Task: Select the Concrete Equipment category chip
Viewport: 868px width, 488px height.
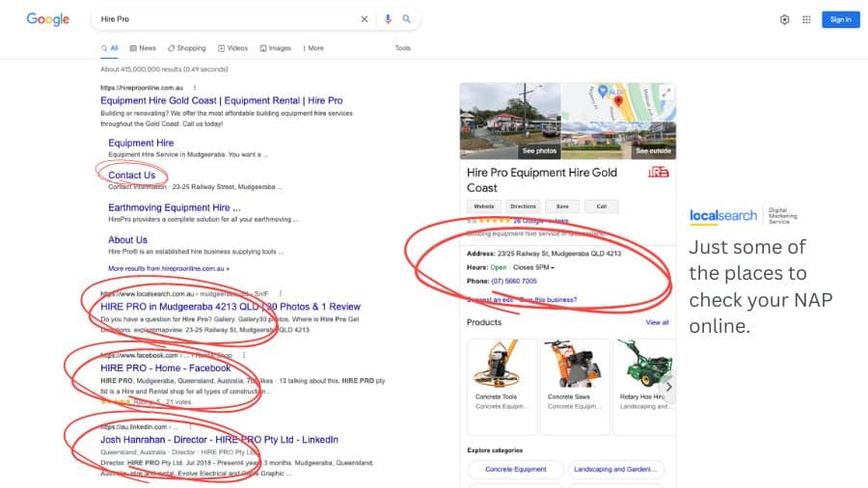Action: tap(515, 469)
